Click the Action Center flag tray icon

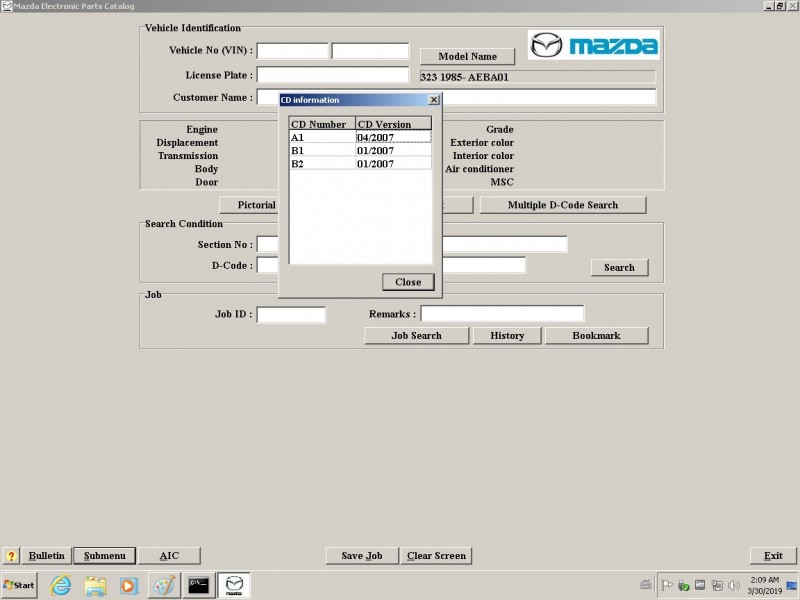pos(666,585)
